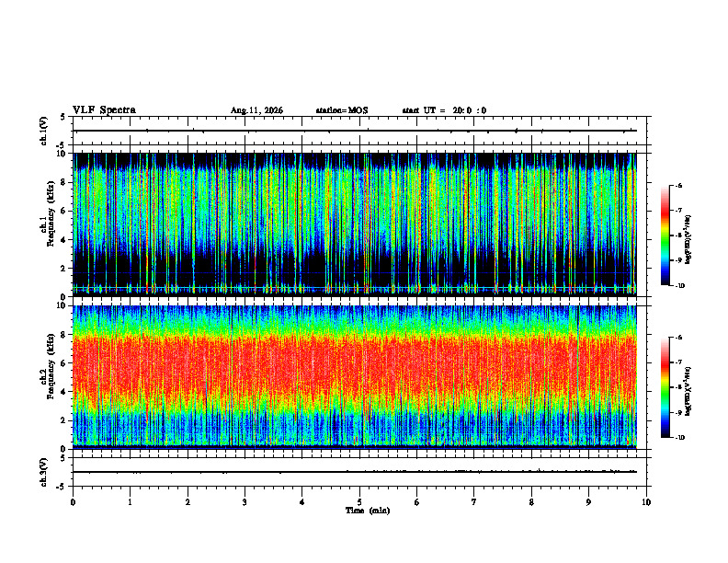
Task: Click the "ch.3(V)" waveform axis label
Action: (x=43, y=472)
